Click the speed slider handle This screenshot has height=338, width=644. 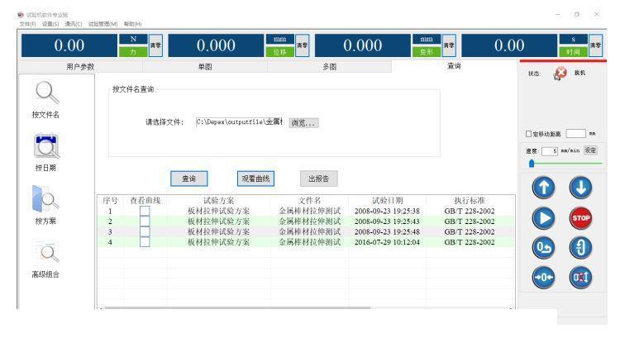532,164
